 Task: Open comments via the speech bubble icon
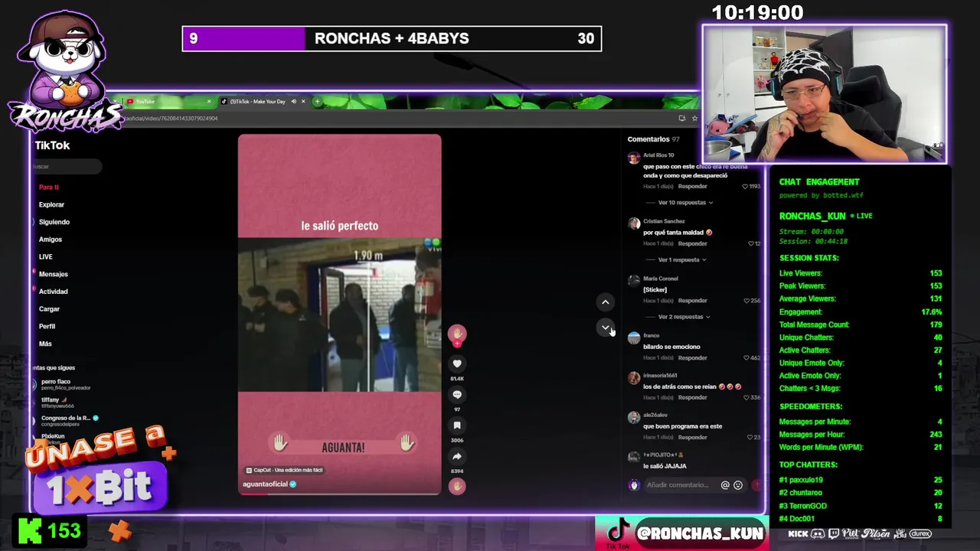457,395
